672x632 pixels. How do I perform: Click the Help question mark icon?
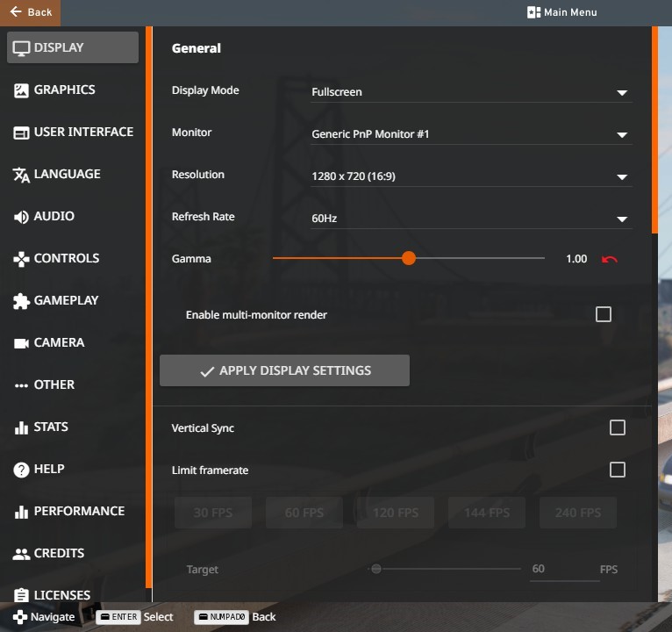[x=21, y=470]
